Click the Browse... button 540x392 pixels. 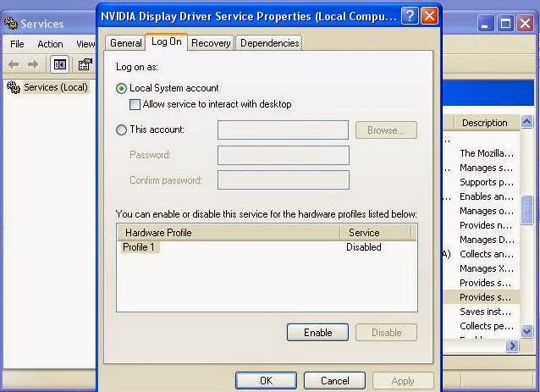(386, 130)
